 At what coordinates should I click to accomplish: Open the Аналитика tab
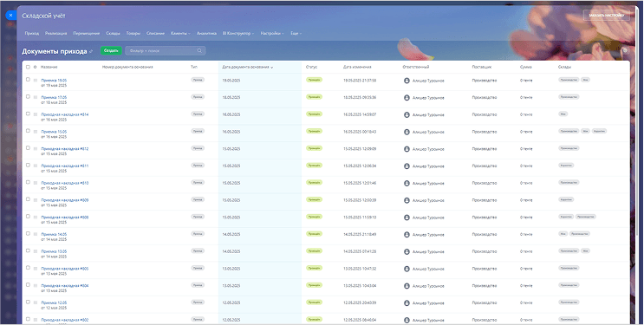206,33
